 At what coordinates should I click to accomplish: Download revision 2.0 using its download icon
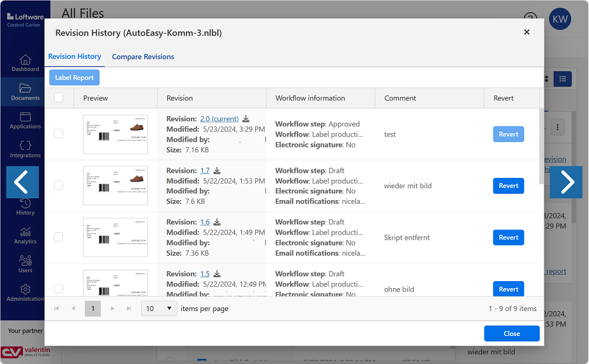(246, 119)
